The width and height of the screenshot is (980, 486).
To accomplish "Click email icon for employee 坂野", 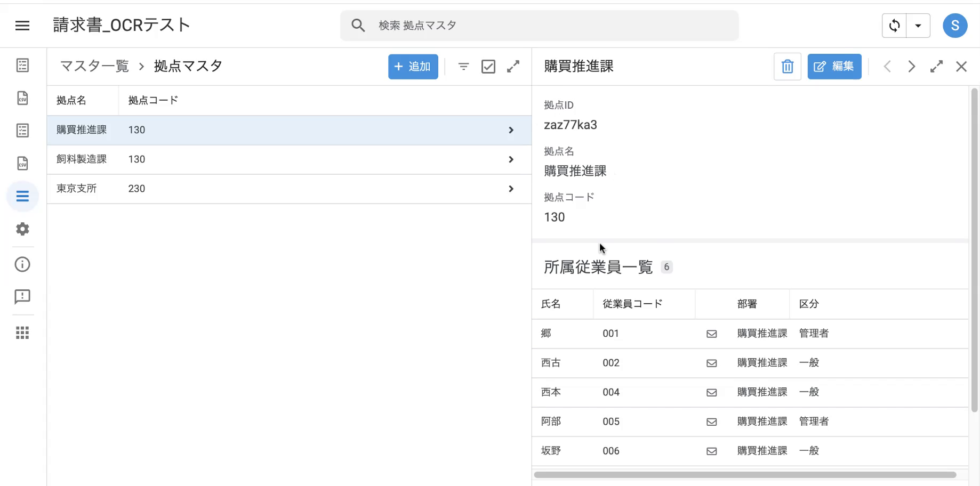I will [712, 451].
